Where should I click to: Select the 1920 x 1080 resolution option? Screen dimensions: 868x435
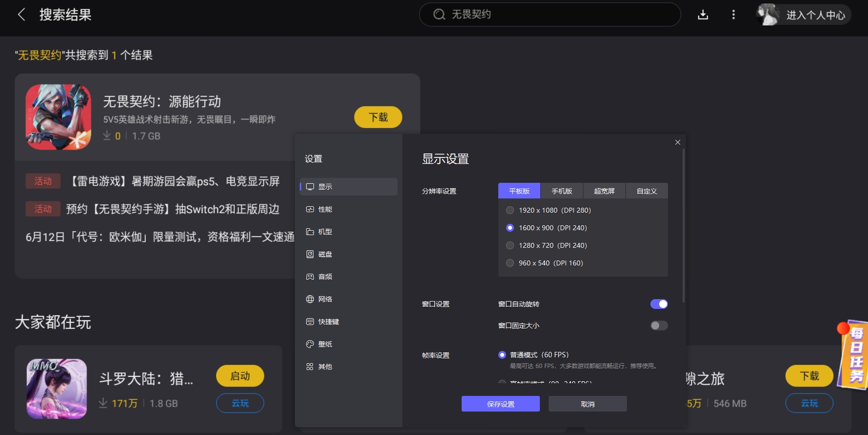point(510,210)
